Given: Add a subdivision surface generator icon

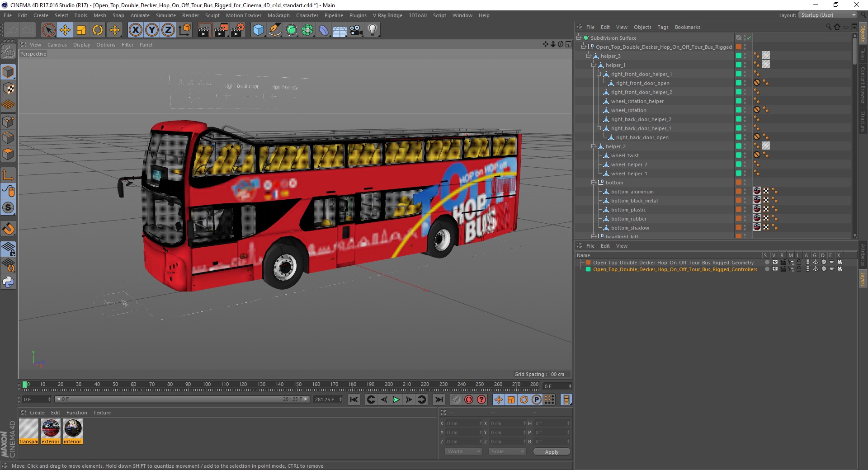Looking at the screenshot, I should tap(292, 30).
